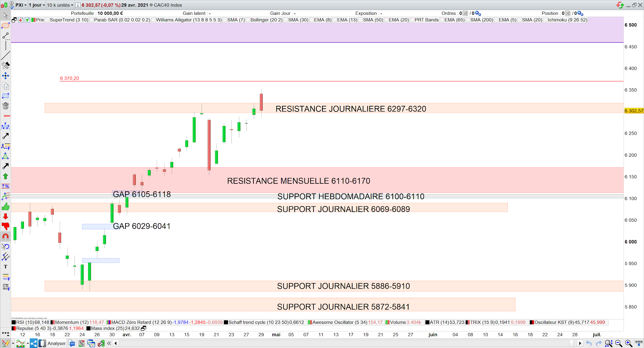Image resolution: width=644 pixels, height=348 pixels.
Task: Select the percentage measurement tool
Action: coord(5,186)
